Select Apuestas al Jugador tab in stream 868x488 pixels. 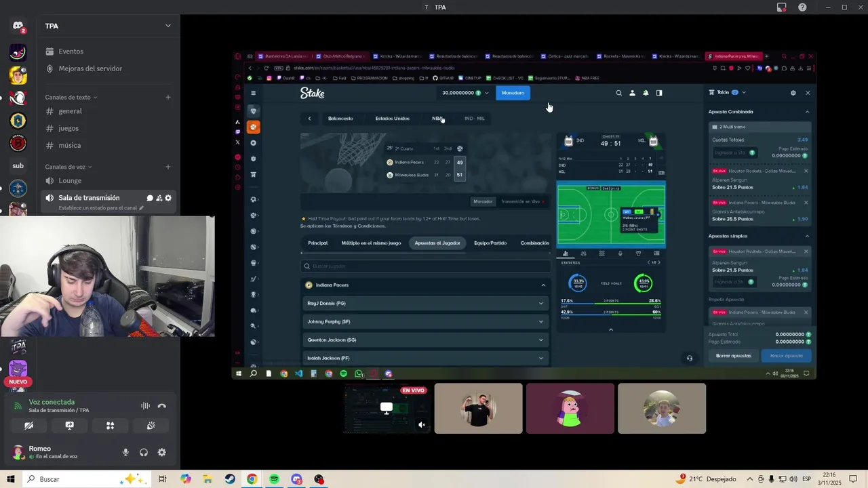tap(437, 243)
